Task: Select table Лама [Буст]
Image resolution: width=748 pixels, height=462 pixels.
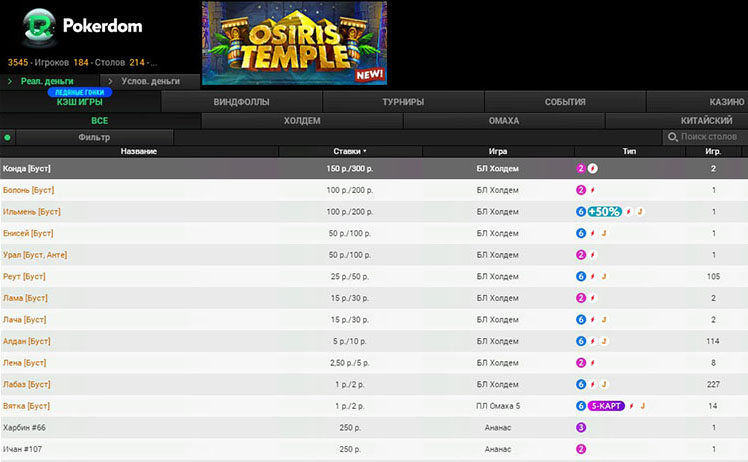Action: (x=374, y=298)
